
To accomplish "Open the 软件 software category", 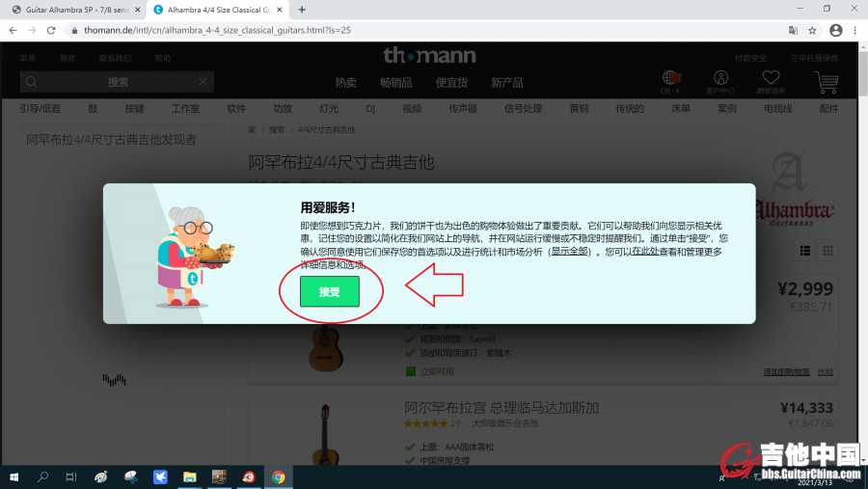I will [x=236, y=109].
